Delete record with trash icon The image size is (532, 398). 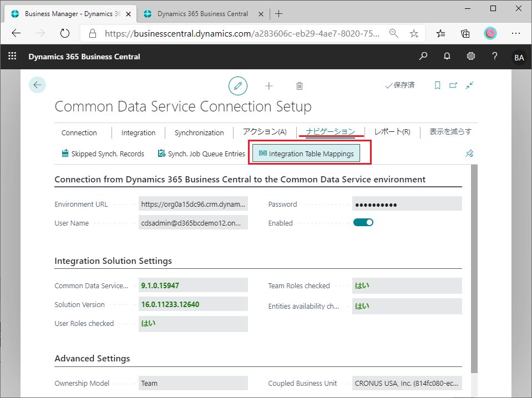point(299,86)
